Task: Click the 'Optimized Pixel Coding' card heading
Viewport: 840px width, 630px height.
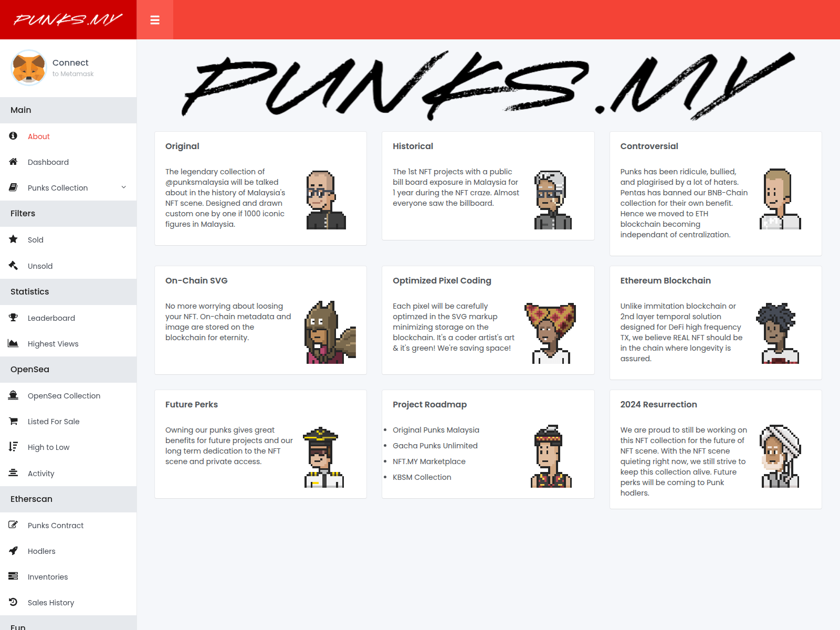Action: coord(442,280)
